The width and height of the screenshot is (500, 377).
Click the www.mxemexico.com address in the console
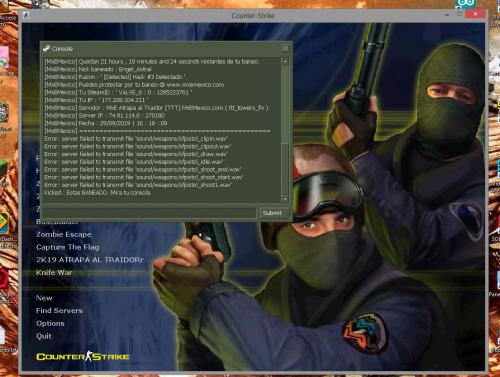[x=195, y=85]
